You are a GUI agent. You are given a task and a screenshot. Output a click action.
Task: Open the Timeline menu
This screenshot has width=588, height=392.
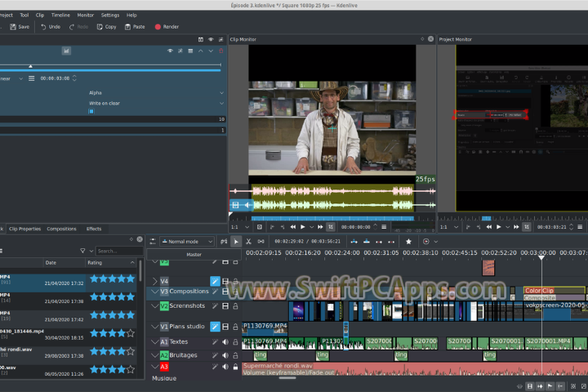point(60,15)
